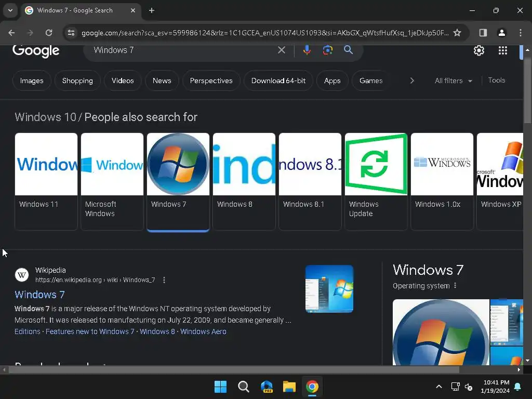This screenshot has height=399, width=532.
Task: Open the tab search dropdown
Action: pos(10,10)
